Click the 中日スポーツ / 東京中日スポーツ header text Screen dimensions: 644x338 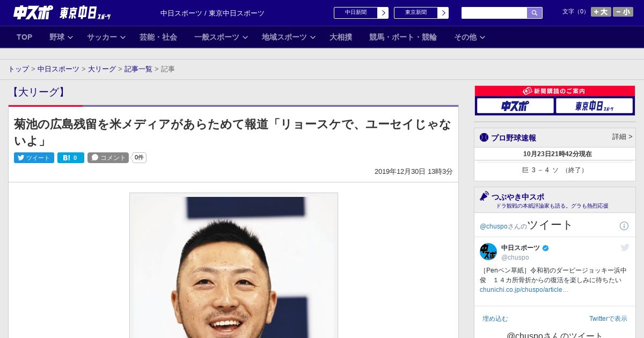tap(213, 13)
